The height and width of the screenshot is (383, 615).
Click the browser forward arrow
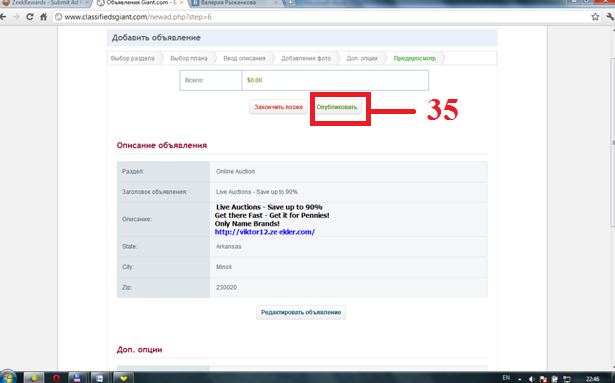[x=16, y=17]
